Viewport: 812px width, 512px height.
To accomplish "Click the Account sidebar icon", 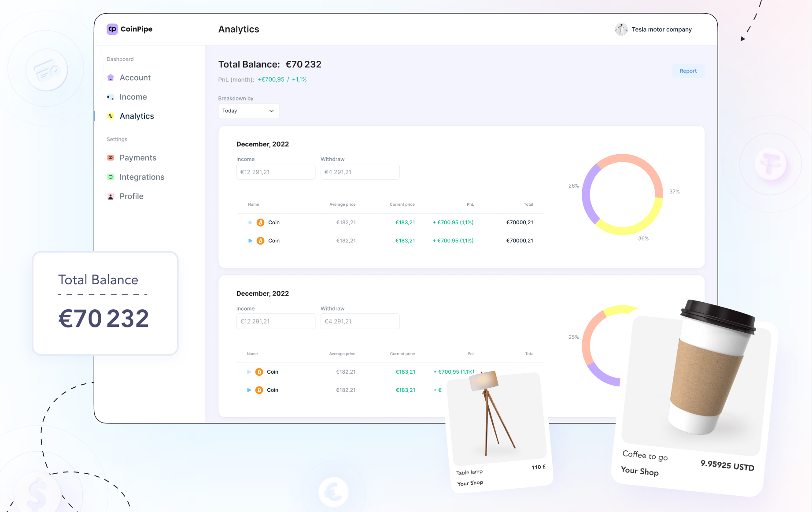I will 111,78.
